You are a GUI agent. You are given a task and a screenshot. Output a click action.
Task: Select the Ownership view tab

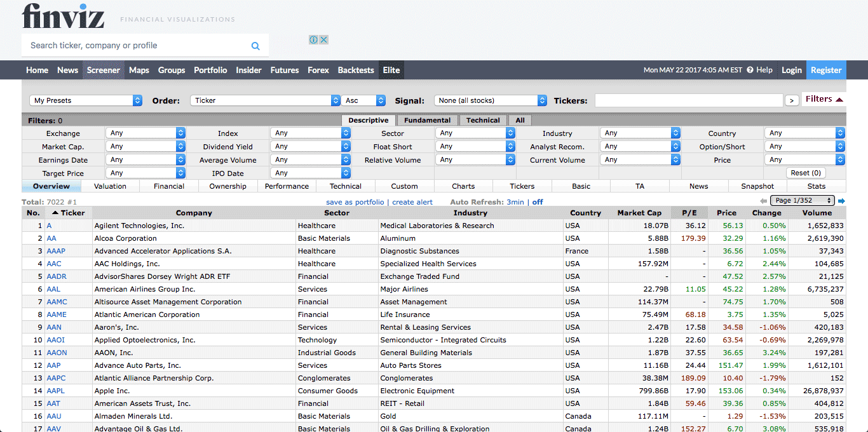[x=227, y=186]
